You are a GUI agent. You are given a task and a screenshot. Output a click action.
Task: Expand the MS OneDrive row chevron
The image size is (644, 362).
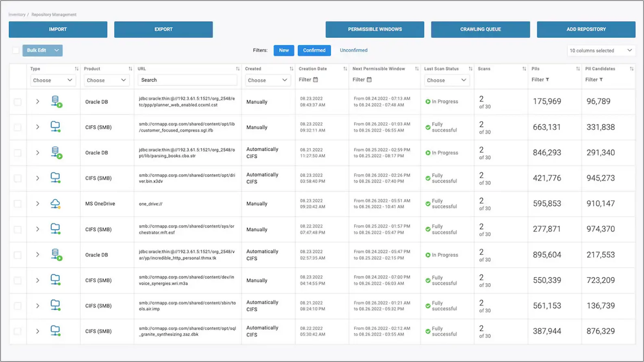point(37,204)
